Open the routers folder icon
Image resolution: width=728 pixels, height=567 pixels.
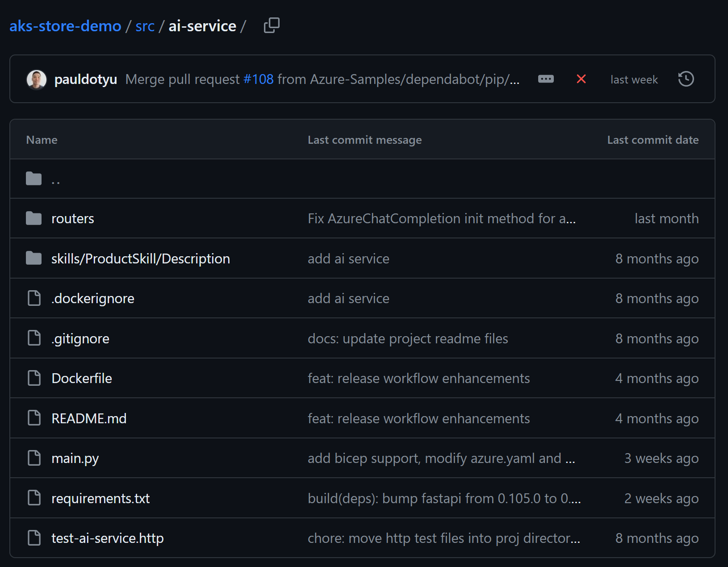(33, 218)
